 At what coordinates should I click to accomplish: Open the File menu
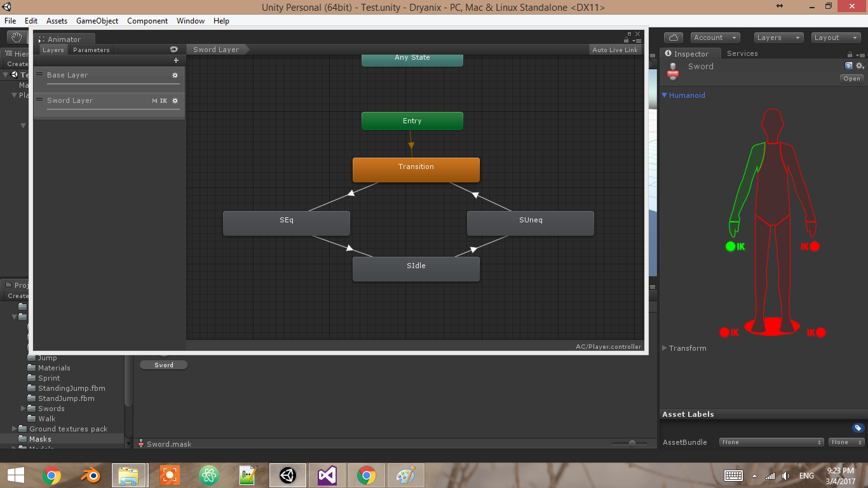[10, 20]
